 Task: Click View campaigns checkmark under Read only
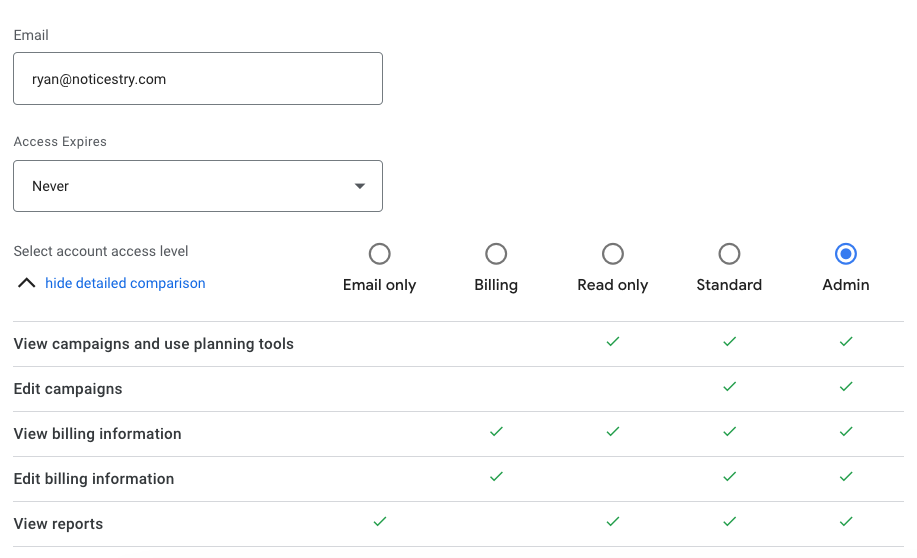[x=613, y=341]
